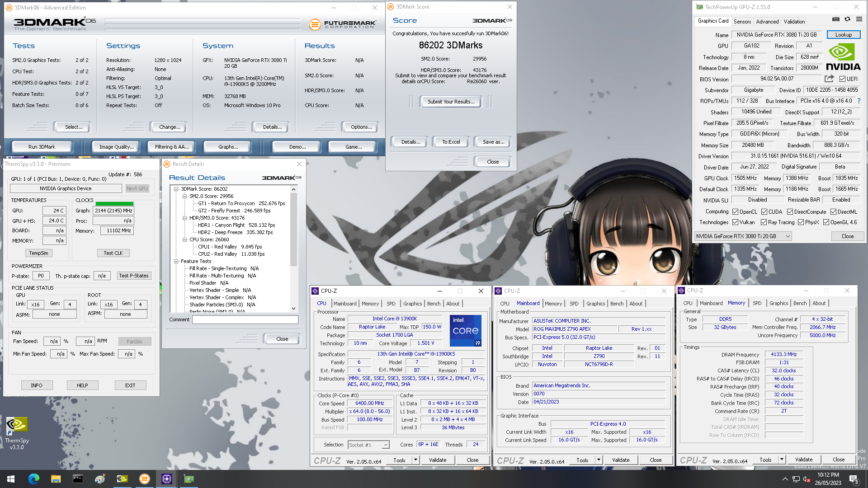Click the To Excel button
The width and height of the screenshot is (868, 488).
tap(451, 142)
